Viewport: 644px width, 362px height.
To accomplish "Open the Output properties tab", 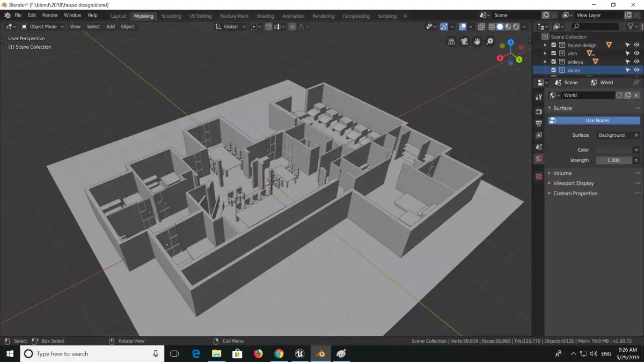I will [539, 123].
